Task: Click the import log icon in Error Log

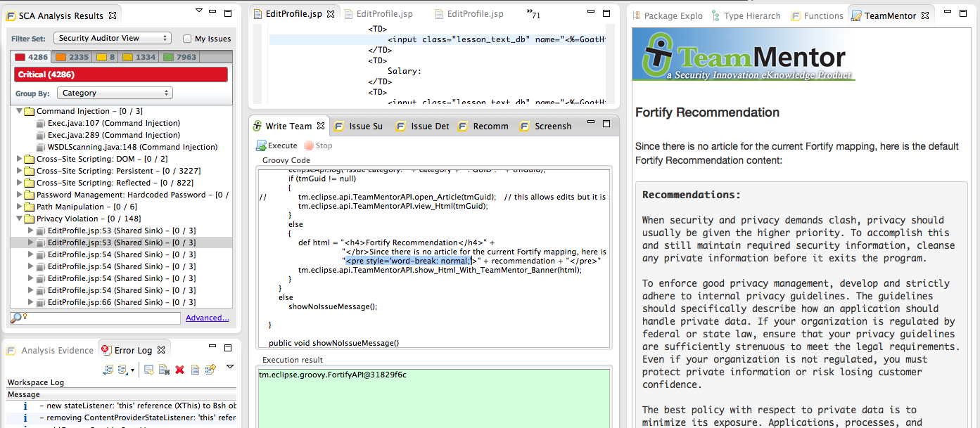Action: pyautogui.click(x=124, y=370)
